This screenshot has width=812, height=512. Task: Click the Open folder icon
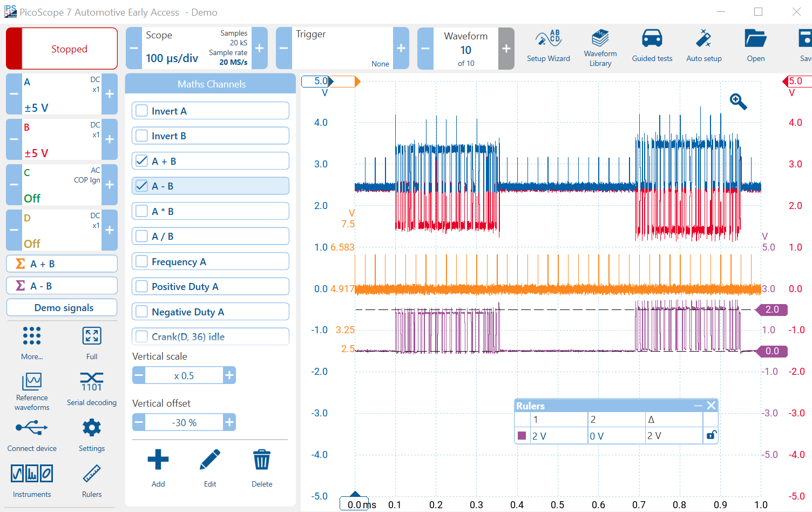pos(756,39)
